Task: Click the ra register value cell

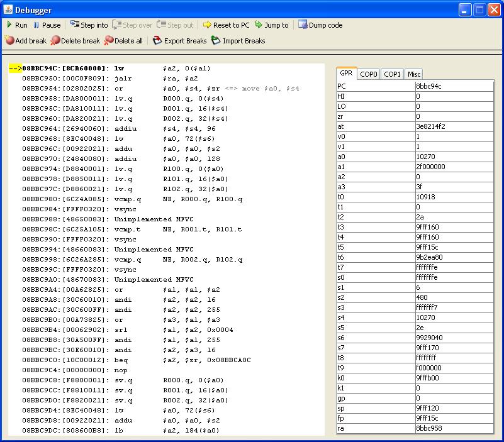Action: pos(454,428)
